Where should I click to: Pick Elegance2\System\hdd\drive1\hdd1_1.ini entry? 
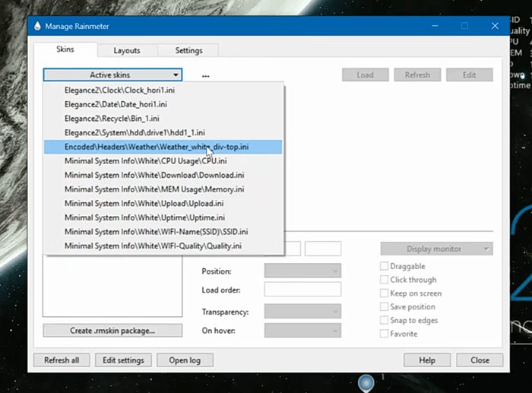[163, 133]
